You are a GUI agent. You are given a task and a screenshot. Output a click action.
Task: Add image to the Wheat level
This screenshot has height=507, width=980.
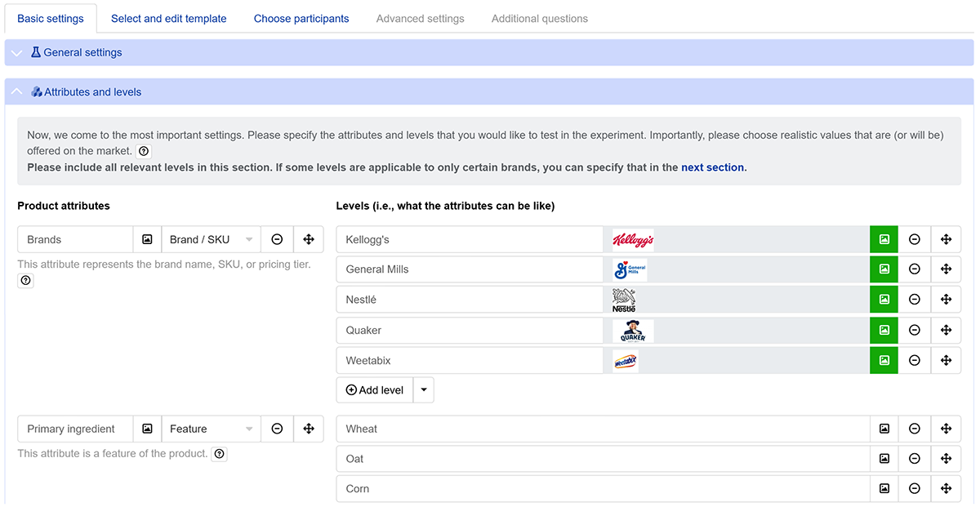pyautogui.click(x=884, y=429)
